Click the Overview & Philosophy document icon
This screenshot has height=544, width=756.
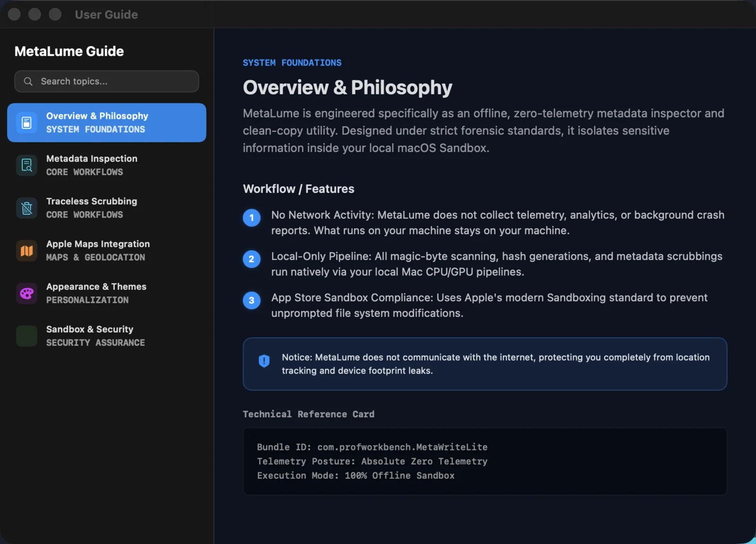26,123
